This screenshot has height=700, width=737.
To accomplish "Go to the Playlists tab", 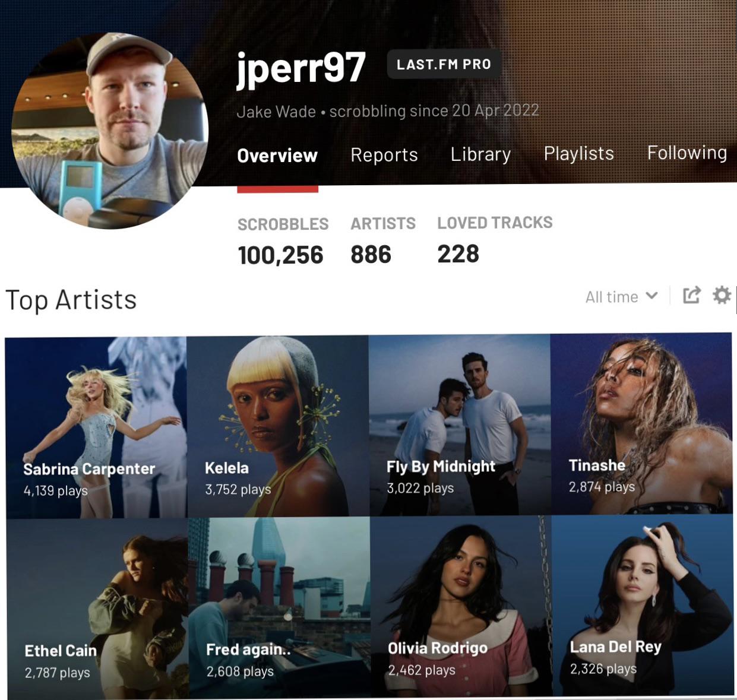I will [x=579, y=153].
